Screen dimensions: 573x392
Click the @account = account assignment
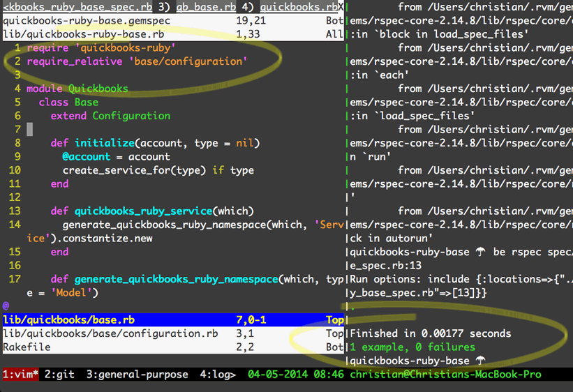tap(117, 156)
